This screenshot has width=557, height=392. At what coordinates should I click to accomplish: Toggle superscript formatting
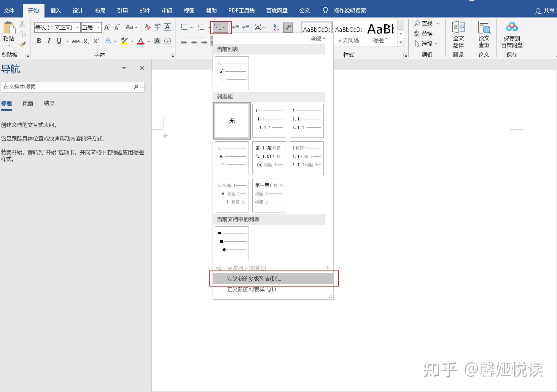[x=96, y=41]
